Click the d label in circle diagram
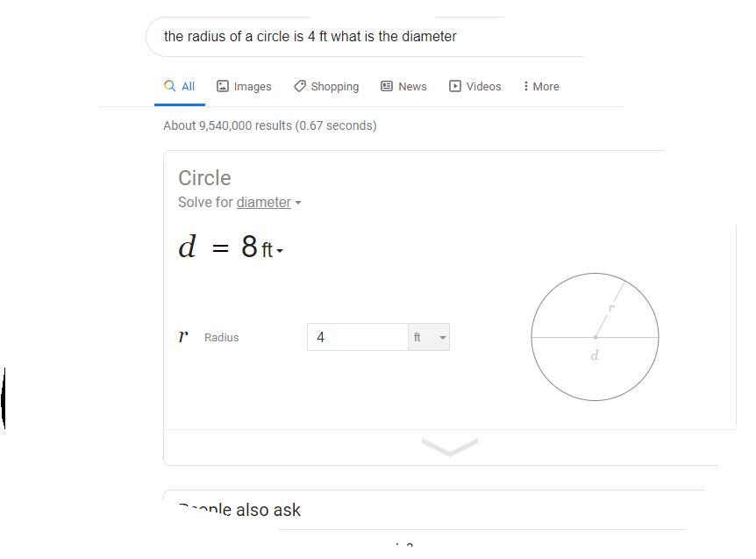 click(x=595, y=355)
